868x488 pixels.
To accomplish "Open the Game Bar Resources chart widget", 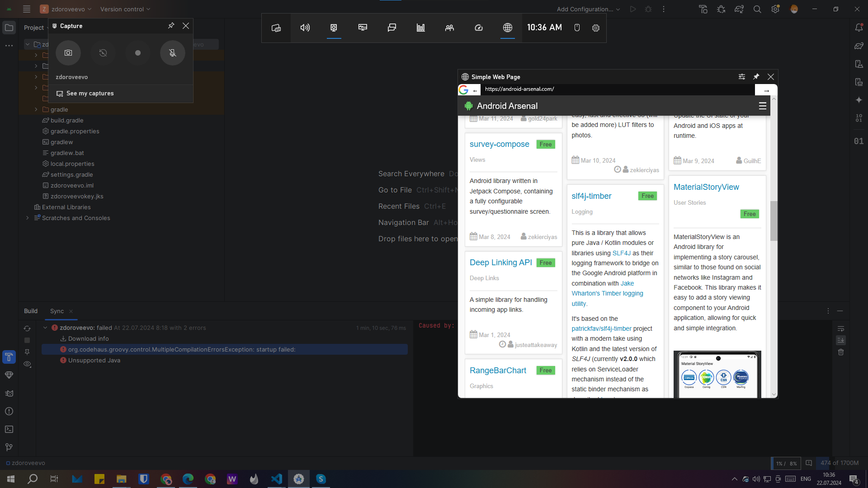I will coord(421,28).
